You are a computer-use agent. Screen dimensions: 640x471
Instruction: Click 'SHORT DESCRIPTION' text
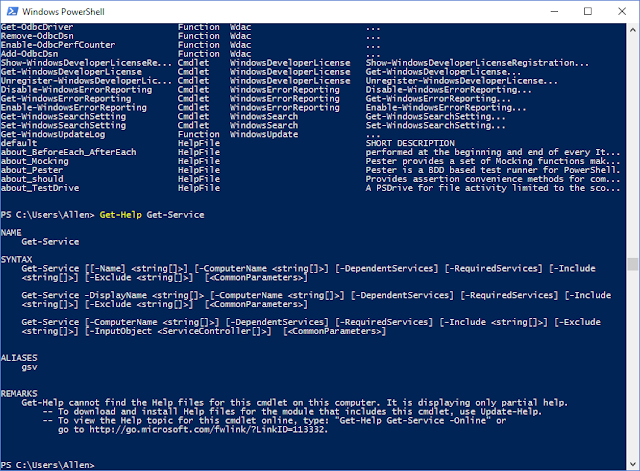tap(410, 143)
